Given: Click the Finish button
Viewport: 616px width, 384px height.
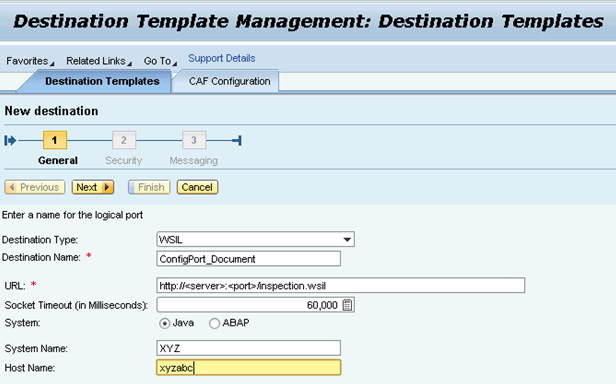Looking at the screenshot, I should (149, 187).
